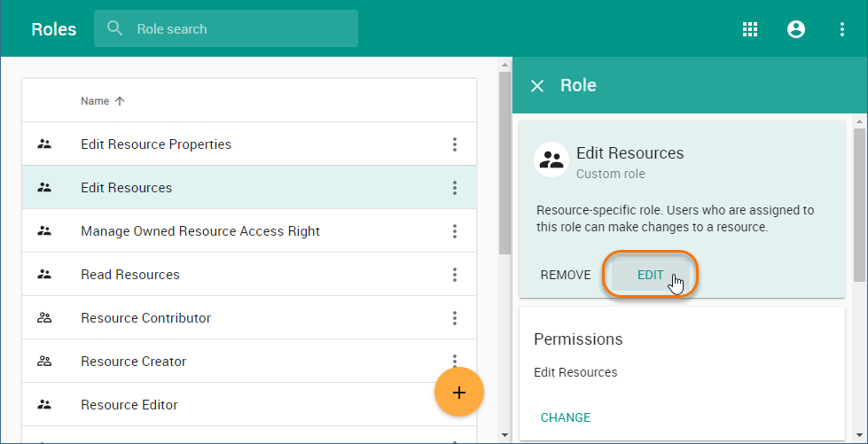Focus the Role search field
This screenshot has height=444, width=868.
[239, 29]
